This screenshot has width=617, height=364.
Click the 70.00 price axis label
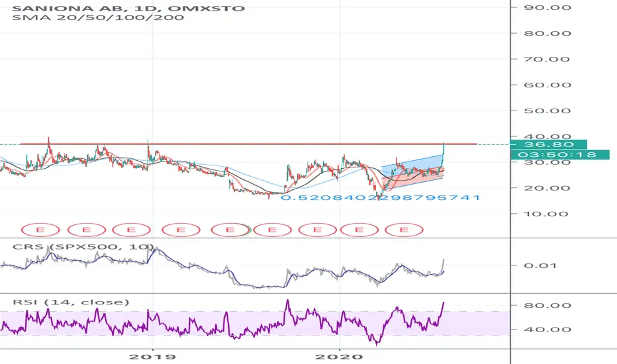pyautogui.click(x=547, y=59)
